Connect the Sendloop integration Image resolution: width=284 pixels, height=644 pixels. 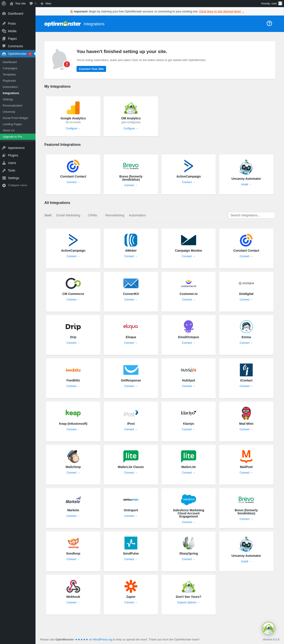click(x=73, y=559)
